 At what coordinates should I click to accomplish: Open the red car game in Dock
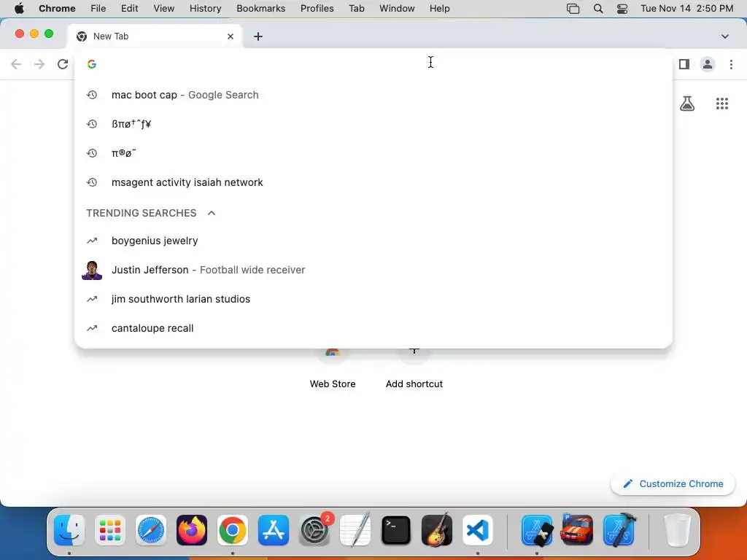point(577,529)
